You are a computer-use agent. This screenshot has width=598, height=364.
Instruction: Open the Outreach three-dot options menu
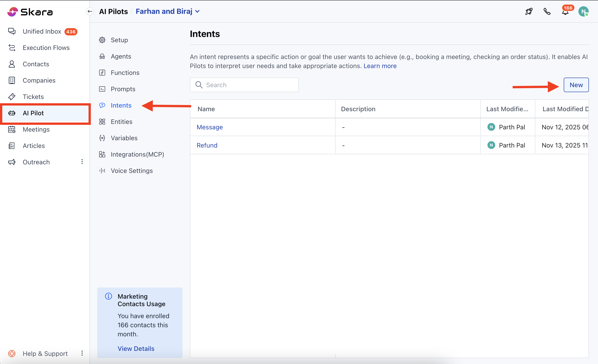[x=82, y=162]
